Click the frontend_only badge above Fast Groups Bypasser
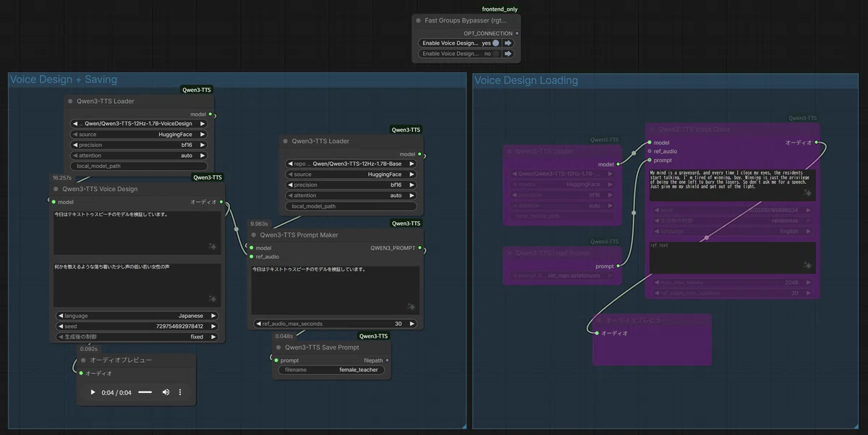Image resolution: width=868 pixels, height=435 pixels. pos(500,9)
